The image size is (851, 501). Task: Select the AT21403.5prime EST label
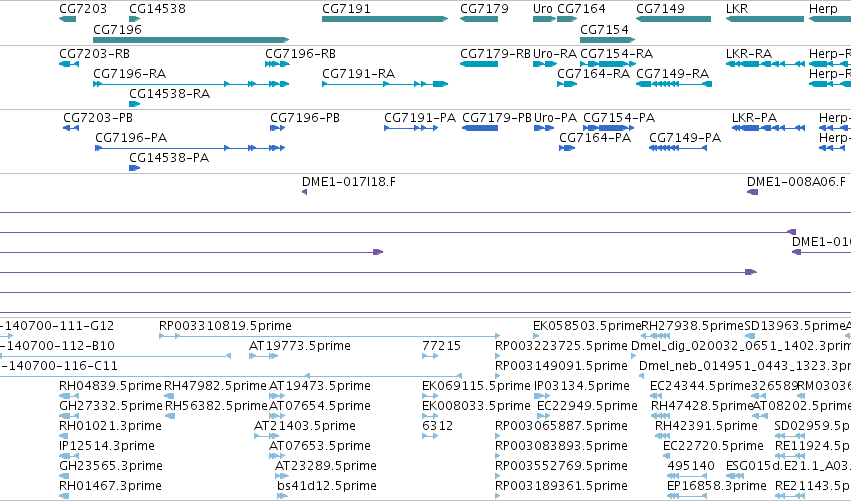tap(305, 426)
